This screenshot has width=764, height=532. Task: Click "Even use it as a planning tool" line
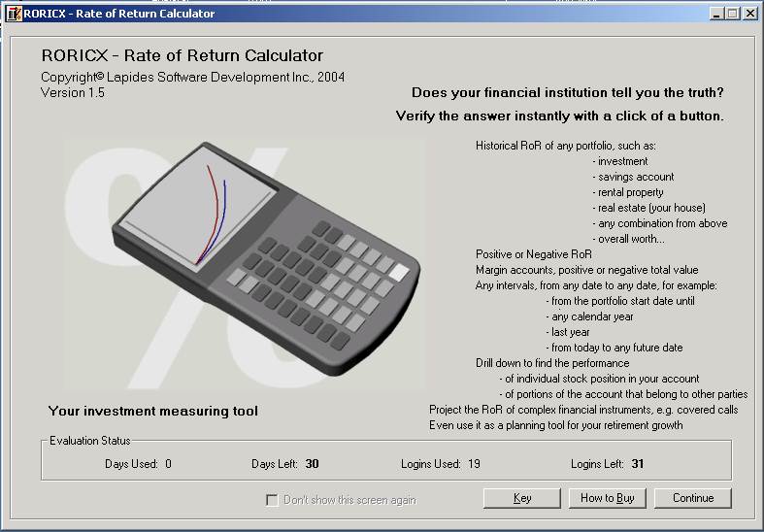tap(556, 425)
